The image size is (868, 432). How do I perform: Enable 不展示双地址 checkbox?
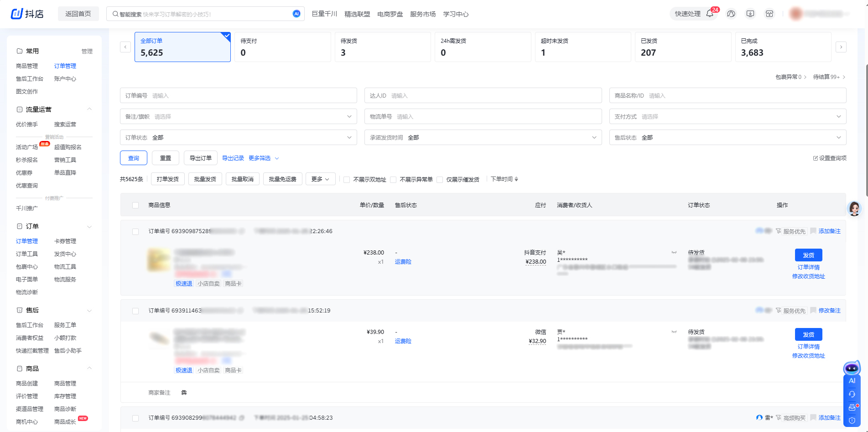(x=347, y=180)
